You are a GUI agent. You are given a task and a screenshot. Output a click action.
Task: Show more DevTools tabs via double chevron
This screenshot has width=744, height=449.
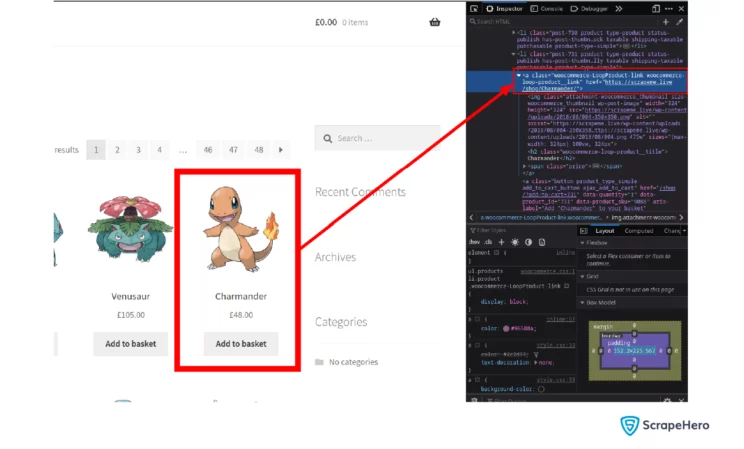point(619,9)
